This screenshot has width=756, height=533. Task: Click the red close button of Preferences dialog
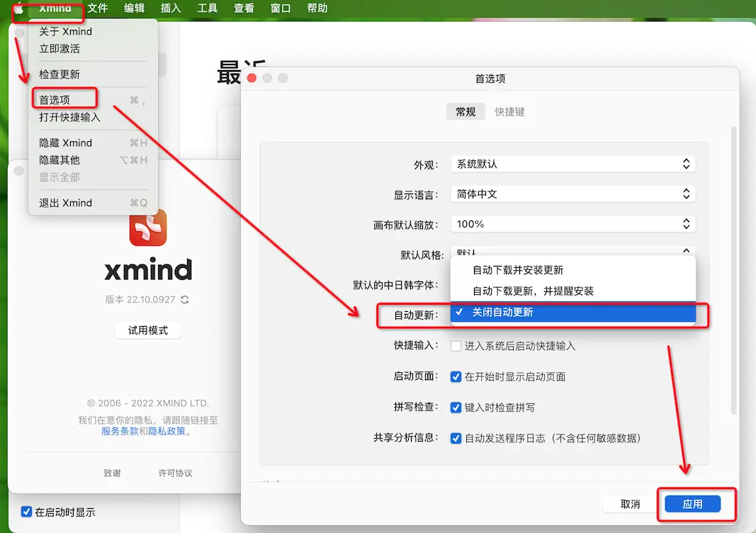(252, 78)
